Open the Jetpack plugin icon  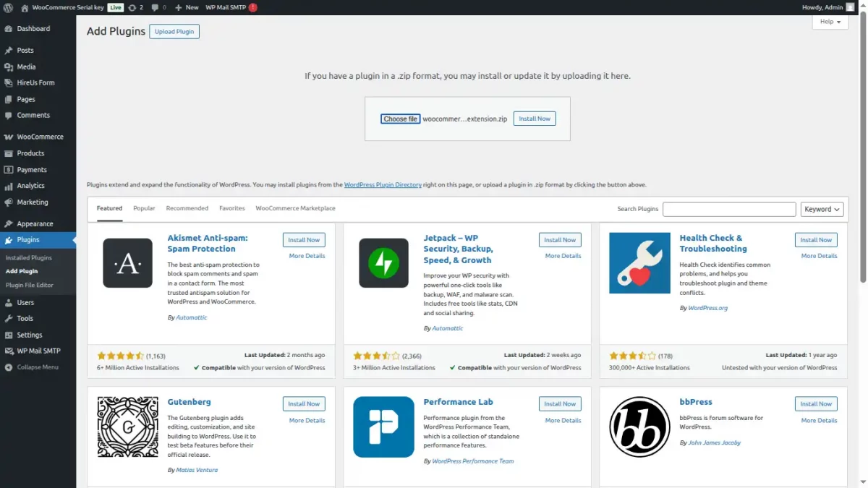tap(384, 263)
